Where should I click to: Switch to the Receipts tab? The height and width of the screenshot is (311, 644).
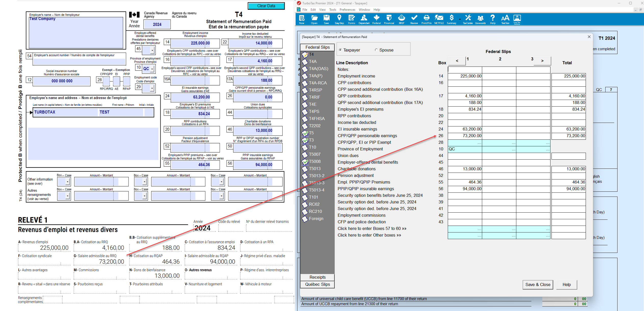[x=318, y=277]
